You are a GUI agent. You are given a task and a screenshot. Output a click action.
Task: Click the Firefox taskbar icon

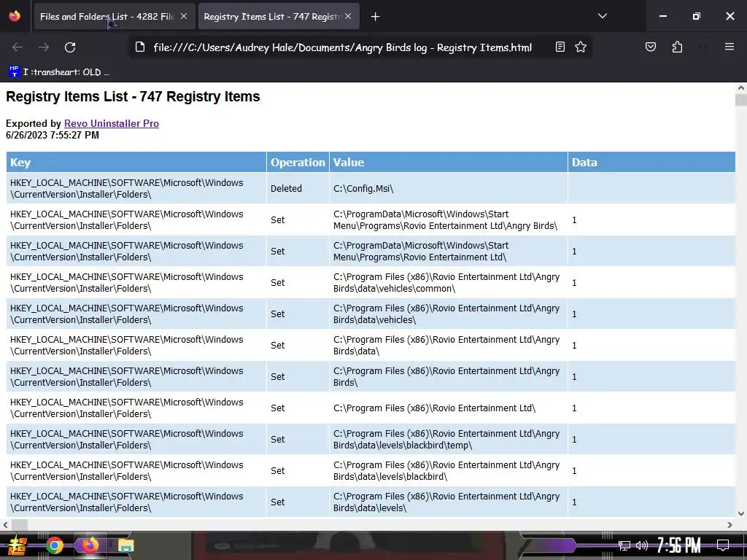tap(90, 545)
